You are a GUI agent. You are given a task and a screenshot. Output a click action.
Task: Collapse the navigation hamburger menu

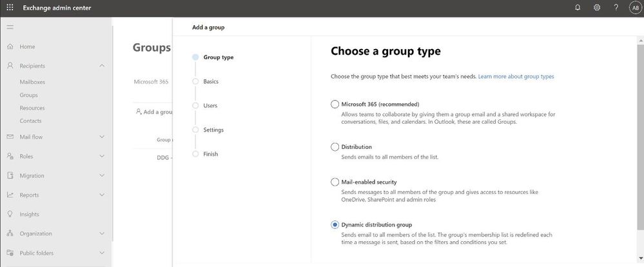click(10, 27)
